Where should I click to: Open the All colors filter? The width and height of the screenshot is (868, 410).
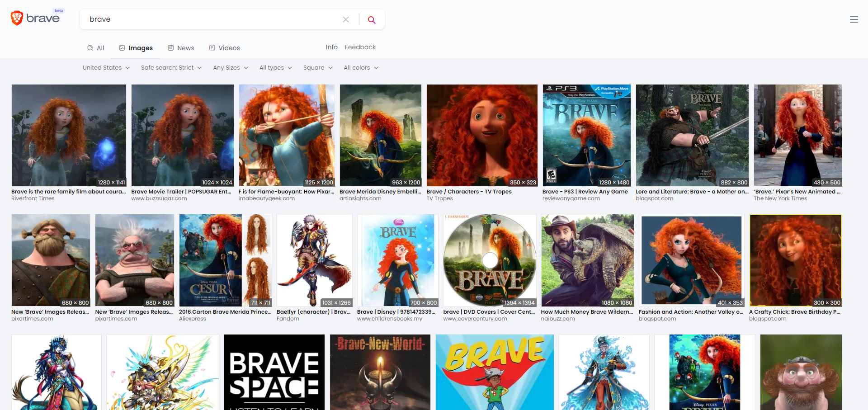point(361,68)
